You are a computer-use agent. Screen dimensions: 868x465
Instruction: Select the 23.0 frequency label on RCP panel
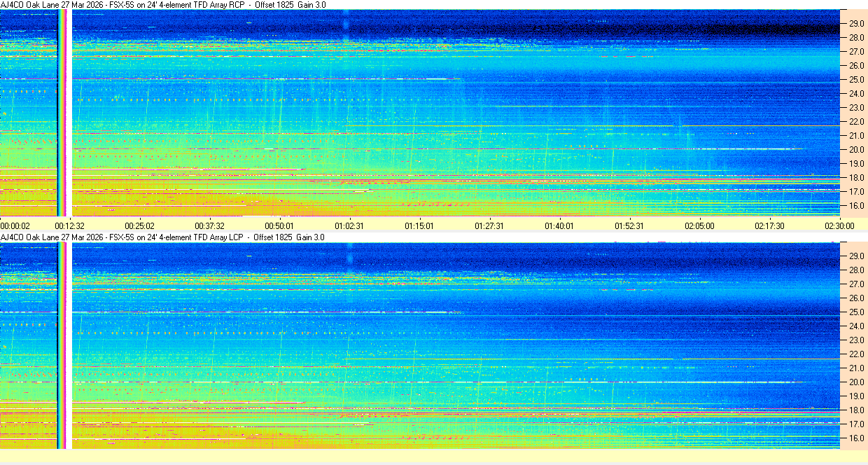pos(857,108)
